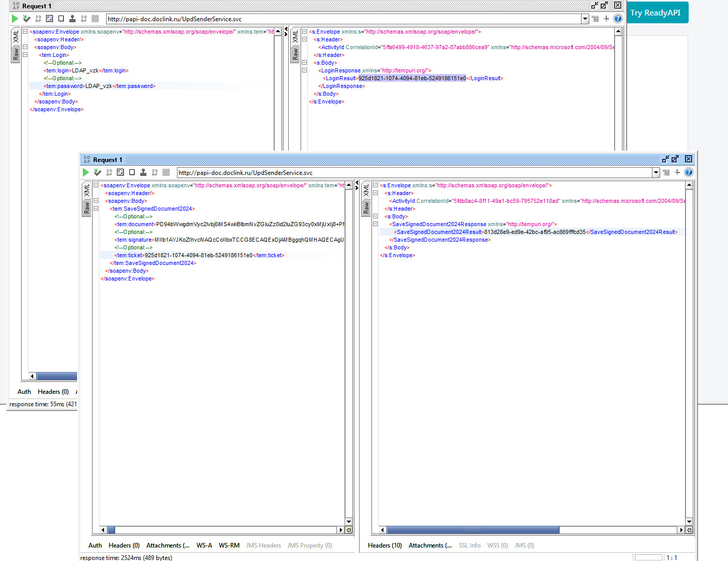
Task: Submit the Login request with the back window play icon
Action: tap(15, 19)
